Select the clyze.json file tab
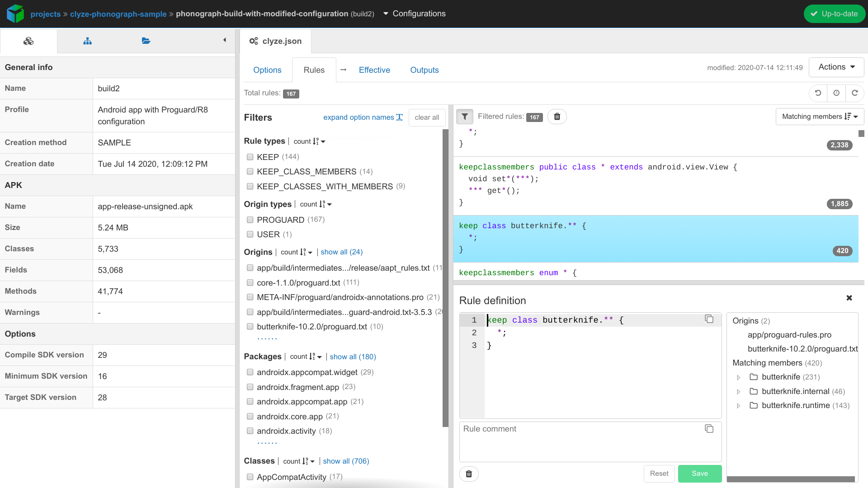Viewport: 868px width, 488px height. point(275,41)
